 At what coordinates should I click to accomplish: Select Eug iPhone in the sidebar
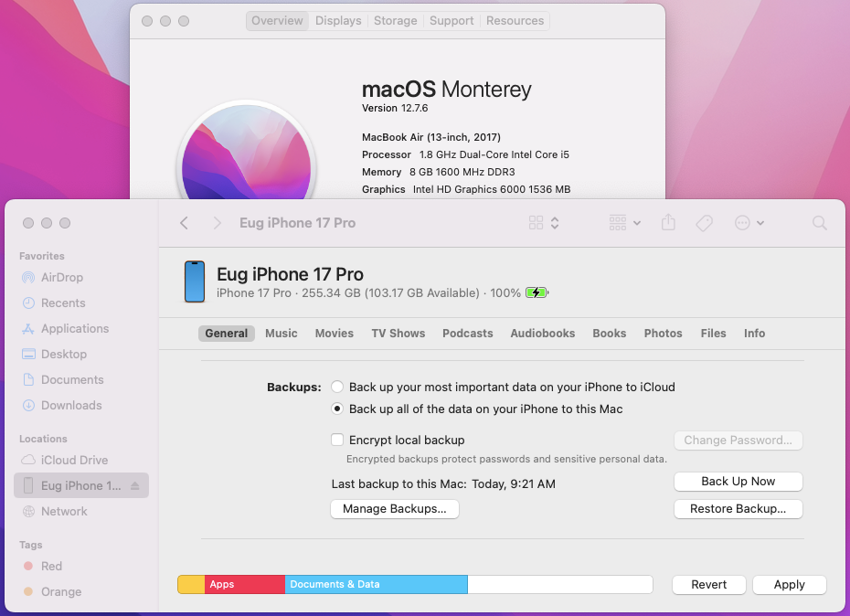pos(81,485)
